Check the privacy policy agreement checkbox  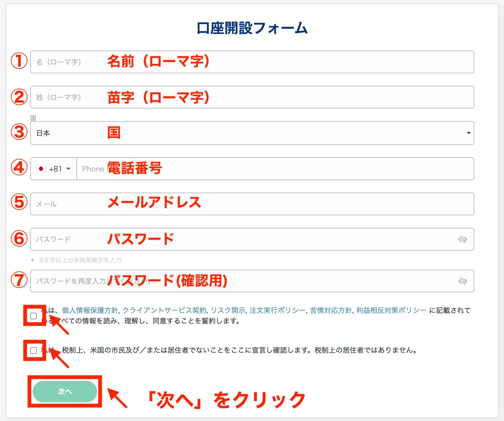click(33, 315)
